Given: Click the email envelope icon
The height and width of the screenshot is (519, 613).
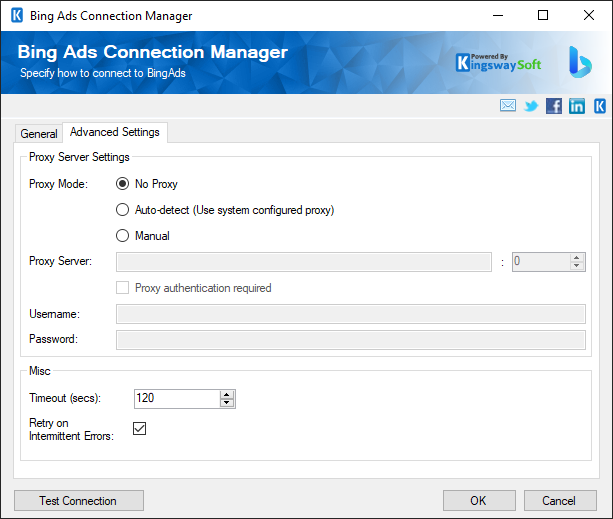Looking at the screenshot, I should 507,106.
